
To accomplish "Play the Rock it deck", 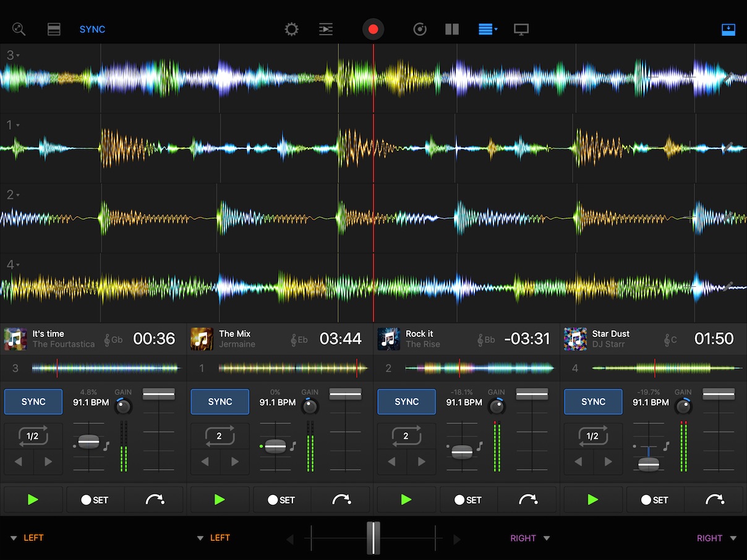I will tap(406, 499).
